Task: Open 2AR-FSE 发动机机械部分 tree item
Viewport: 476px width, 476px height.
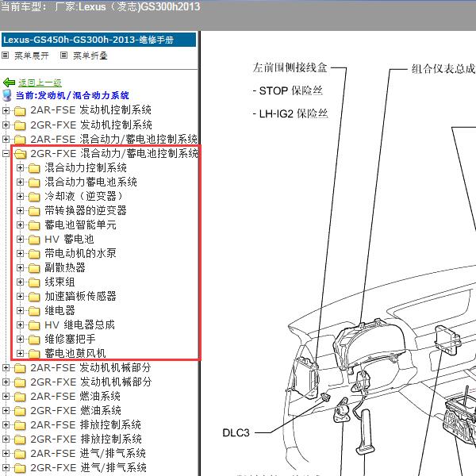Action: 90,367
